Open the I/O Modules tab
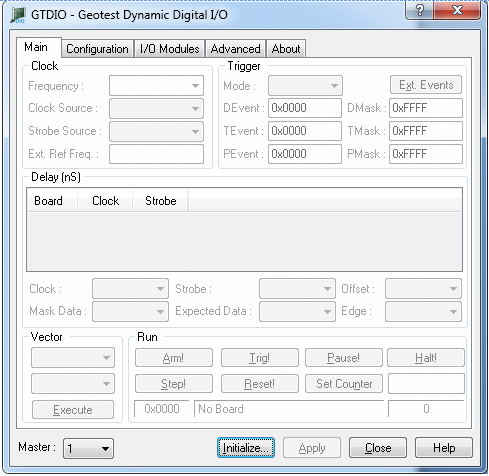This screenshot has width=489, height=476. coord(170,49)
